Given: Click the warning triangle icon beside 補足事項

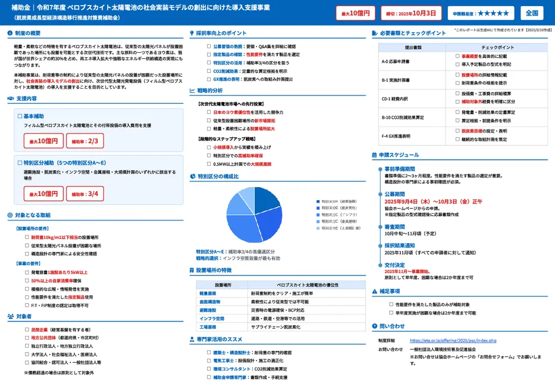Looking at the screenshot, I should [x=374, y=291].
